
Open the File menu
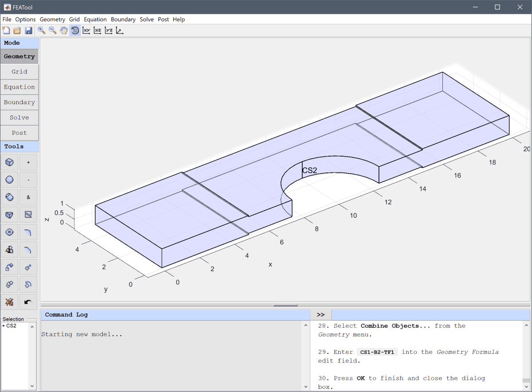(7, 20)
